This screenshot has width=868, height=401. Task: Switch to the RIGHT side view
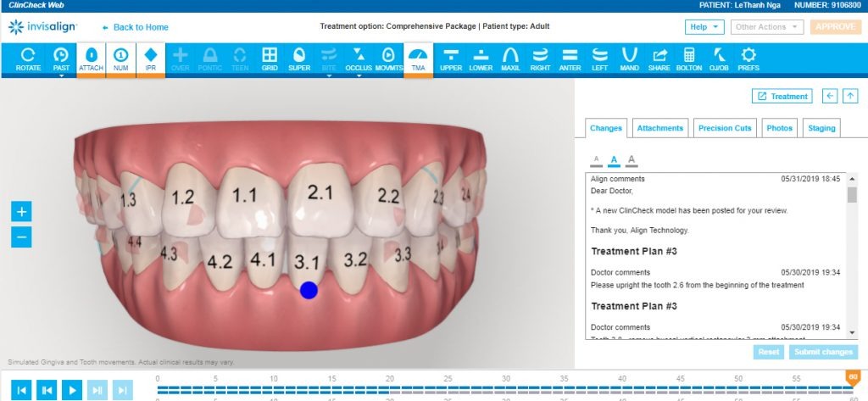click(x=540, y=59)
